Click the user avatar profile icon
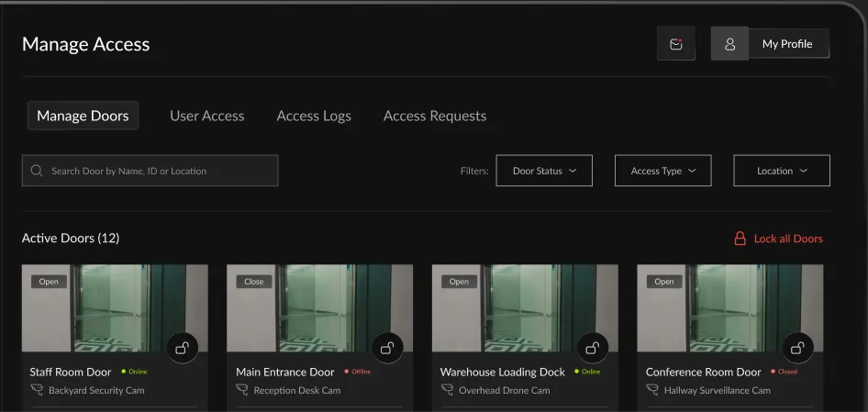Screen dimensions: 868x412 (x=729, y=44)
